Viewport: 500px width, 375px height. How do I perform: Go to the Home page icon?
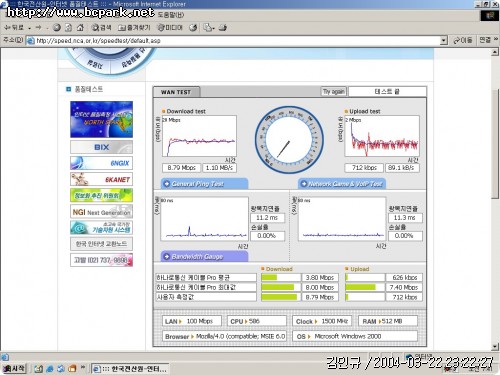80,28
